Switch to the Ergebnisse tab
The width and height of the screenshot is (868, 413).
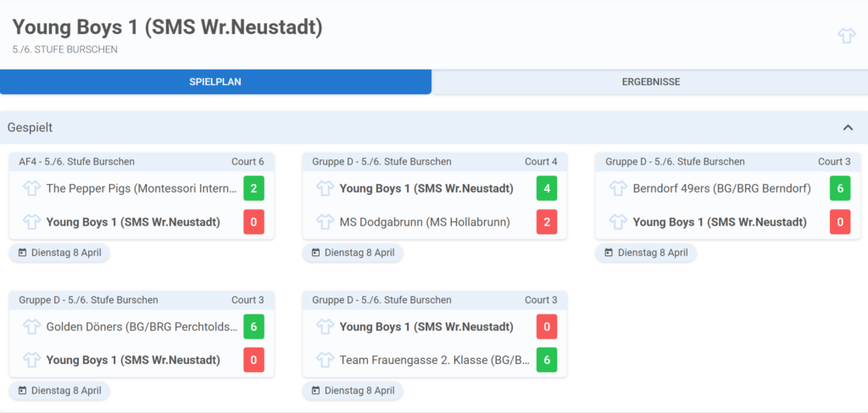click(x=650, y=82)
